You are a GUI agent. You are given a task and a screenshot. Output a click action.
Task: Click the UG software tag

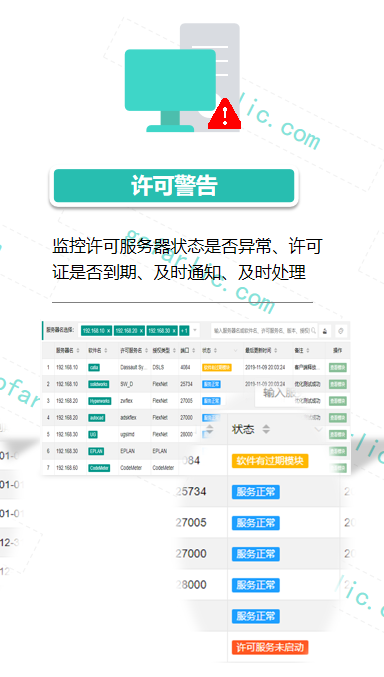coord(93,435)
